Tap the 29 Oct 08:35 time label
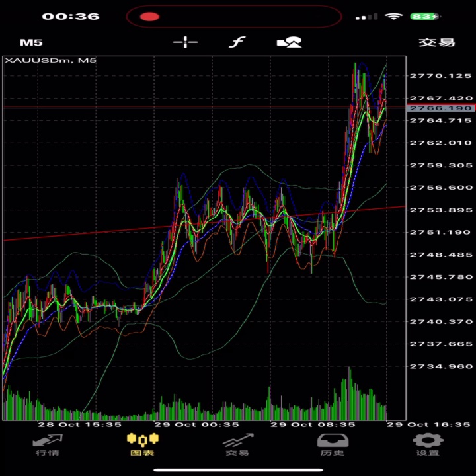The image size is (476, 476). [313, 424]
